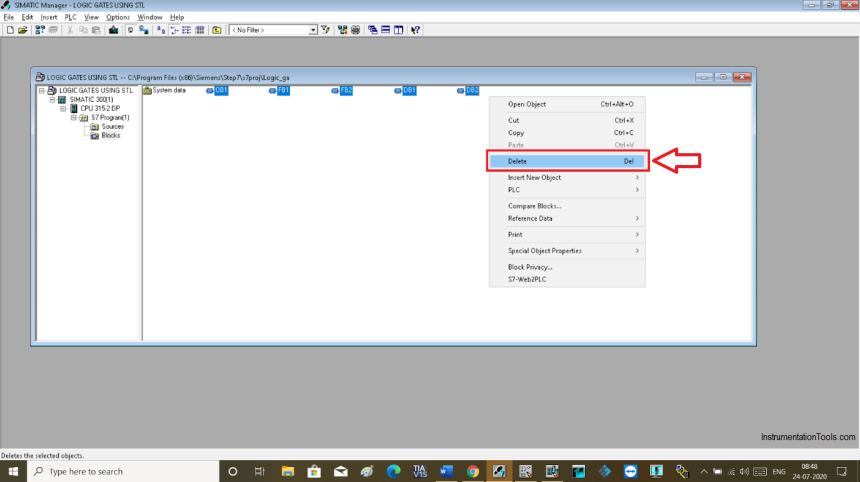Choose Cut from the context menu

567,120
